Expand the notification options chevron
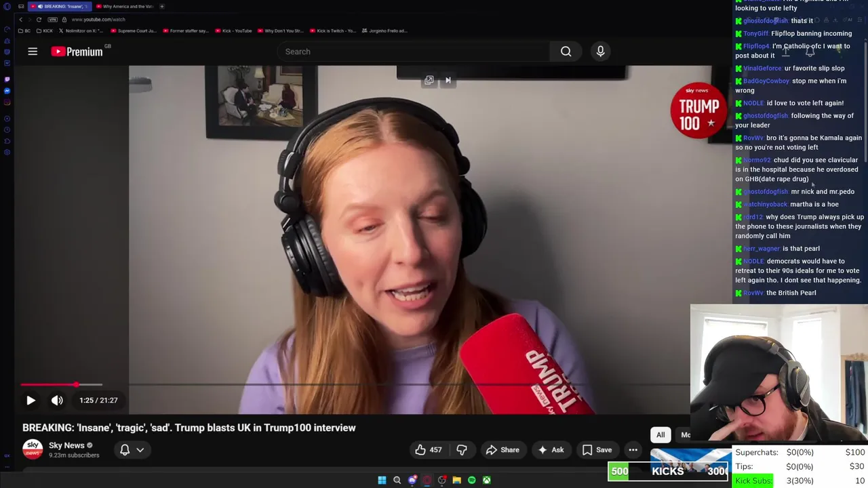The image size is (868, 488). pyautogui.click(x=140, y=450)
